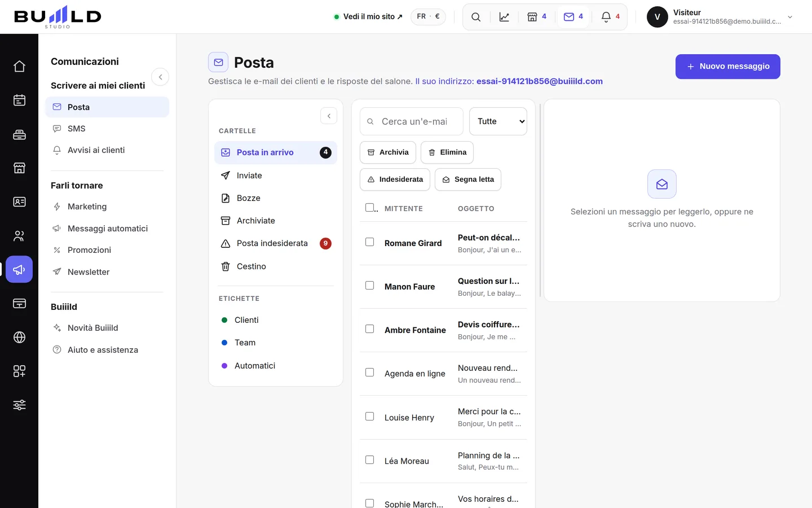Screen dimensions: 812x508
Task: Click the Cerca un'e-mail search field
Action: pos(412,121)
